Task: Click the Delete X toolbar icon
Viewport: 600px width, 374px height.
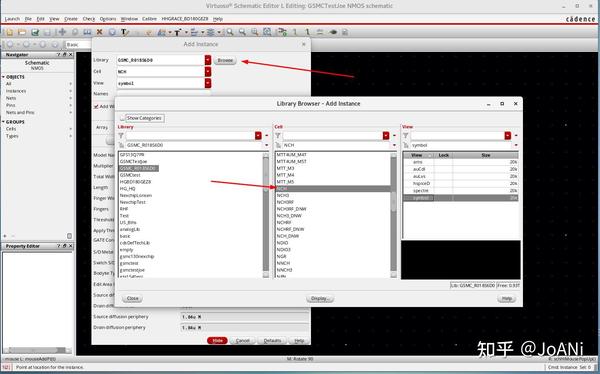Action: tap(99, 33)
